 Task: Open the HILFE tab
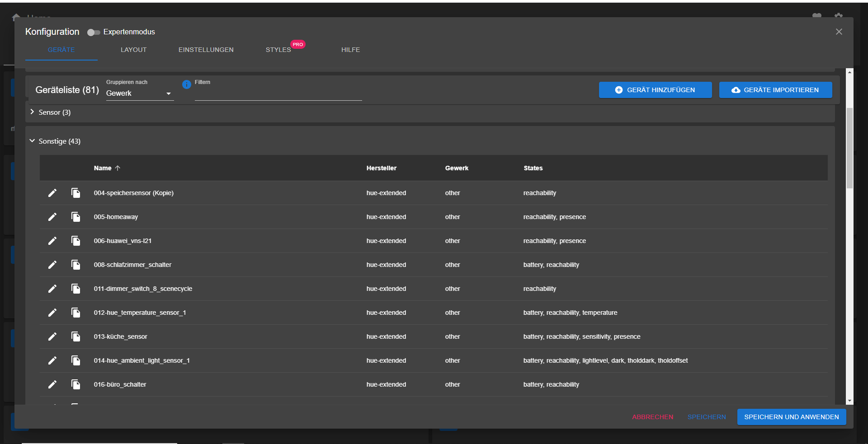351,50
